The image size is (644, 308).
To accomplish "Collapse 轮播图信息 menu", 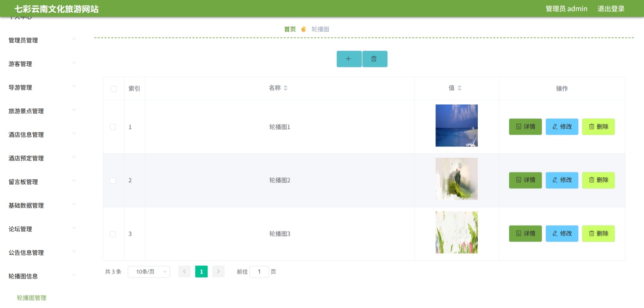I will (x=42, y=276).
